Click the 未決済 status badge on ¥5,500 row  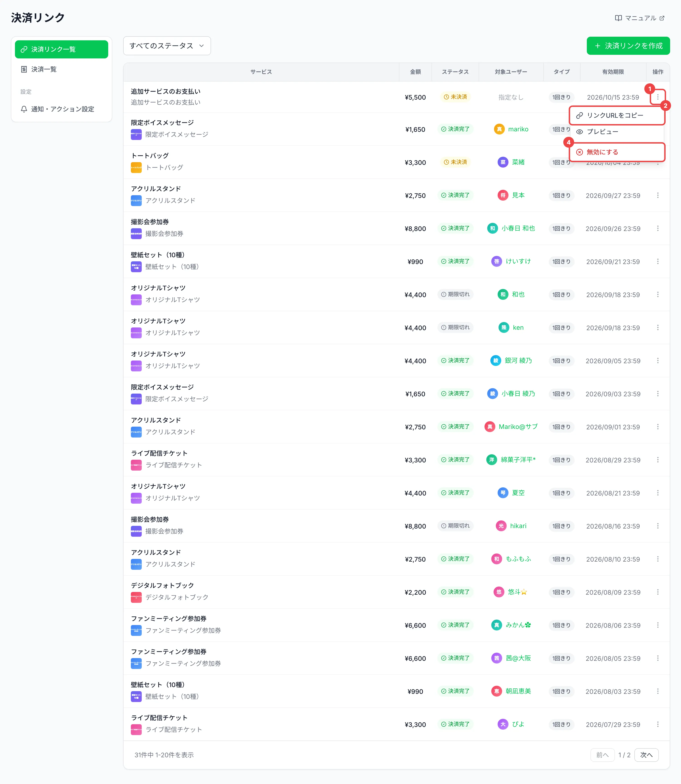pyautogui.click(x=455, y=97)
